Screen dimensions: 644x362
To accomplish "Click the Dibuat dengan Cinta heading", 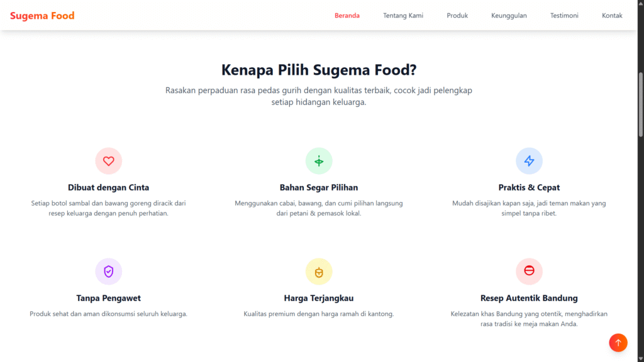I will [108, 187].
